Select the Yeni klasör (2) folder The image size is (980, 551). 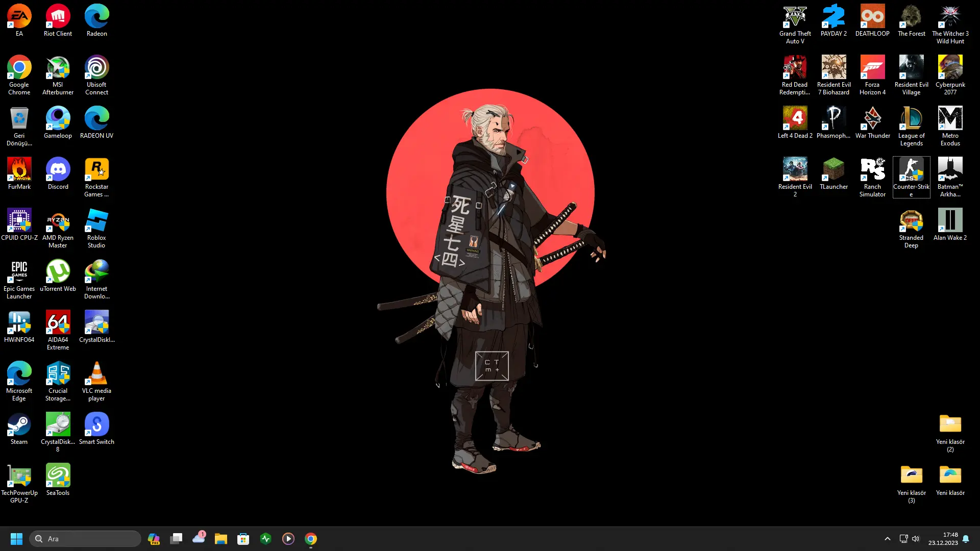pyautogui.click(x=950, y=432)
